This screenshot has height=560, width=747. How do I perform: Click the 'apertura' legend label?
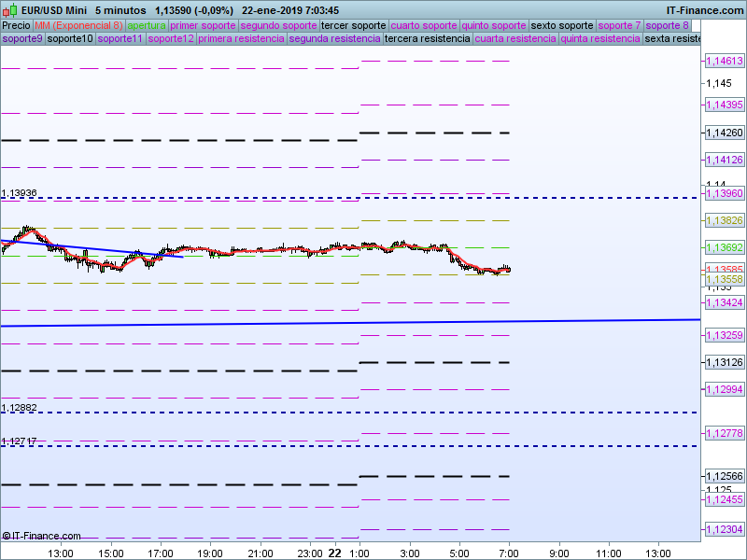pyautogui.click(x=147, y=25)
